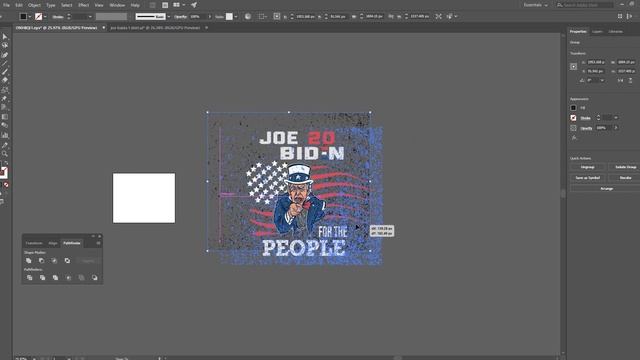
Task: Open the Object menu
Action: point(34,5)
